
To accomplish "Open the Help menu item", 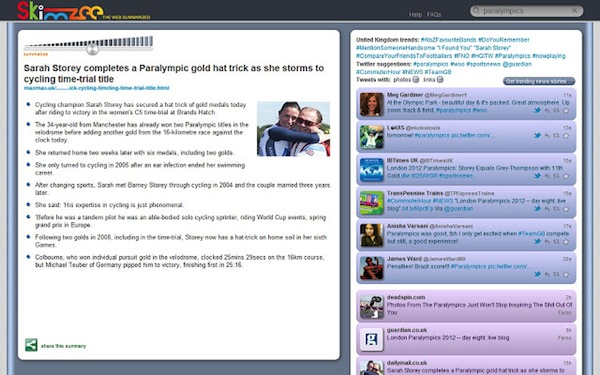I will tap(415, 15).
